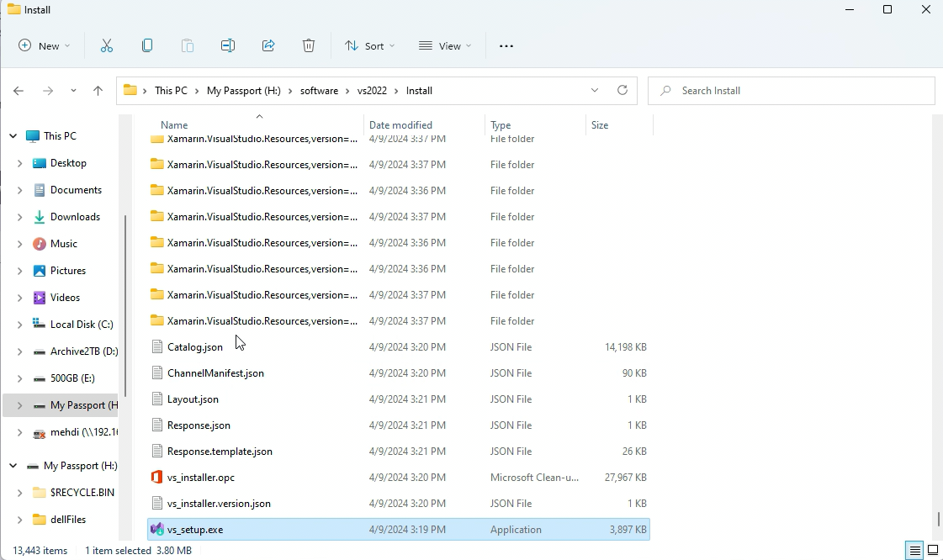Image resolution: width=943 pixels, height=560 pixels.
Task: Select Response.template.json file
Action: 399,452
